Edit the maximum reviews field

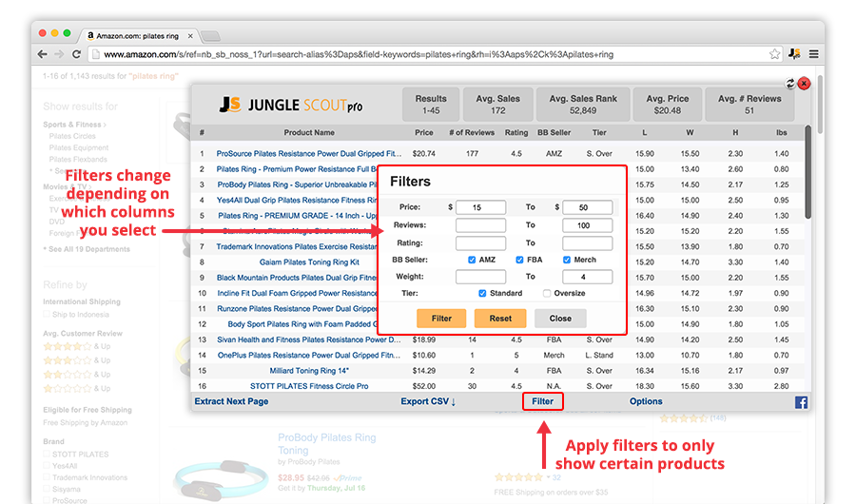pyautogui.click(x=588, y=225)
